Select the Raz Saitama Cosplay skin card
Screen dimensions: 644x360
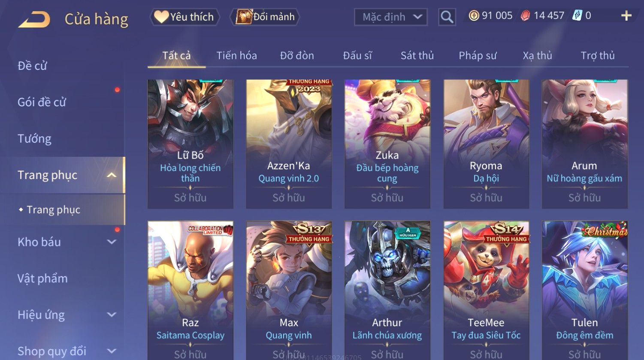click(x=190, y=290)
